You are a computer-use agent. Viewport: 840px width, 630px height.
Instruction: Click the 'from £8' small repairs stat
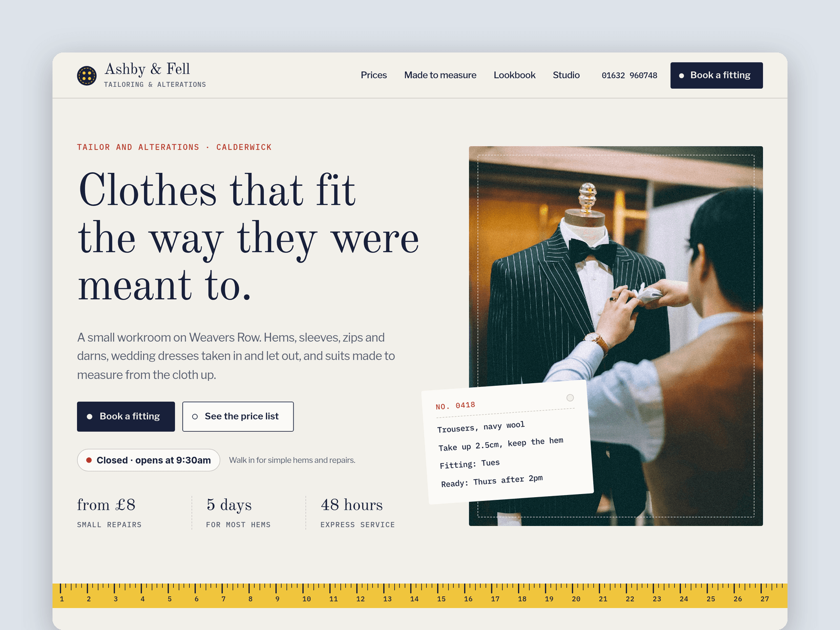coord(109,512)
